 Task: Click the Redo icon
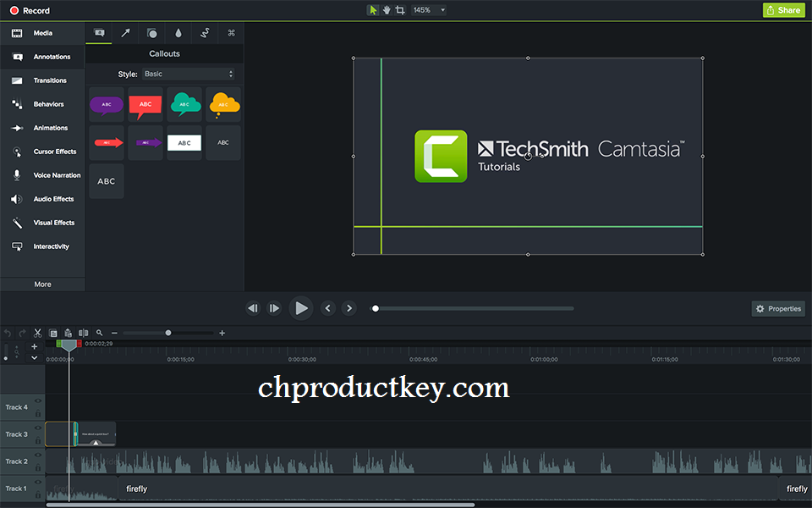tap(22, 333)
